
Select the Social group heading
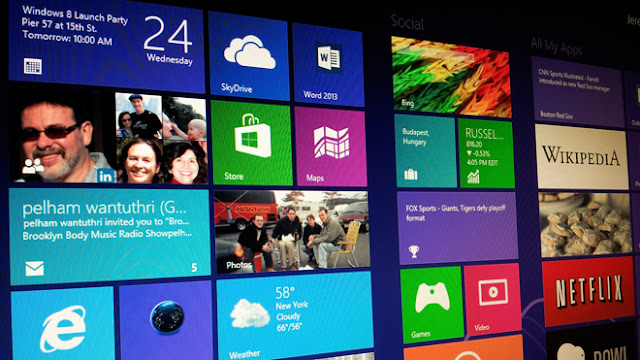coord(407,22)
